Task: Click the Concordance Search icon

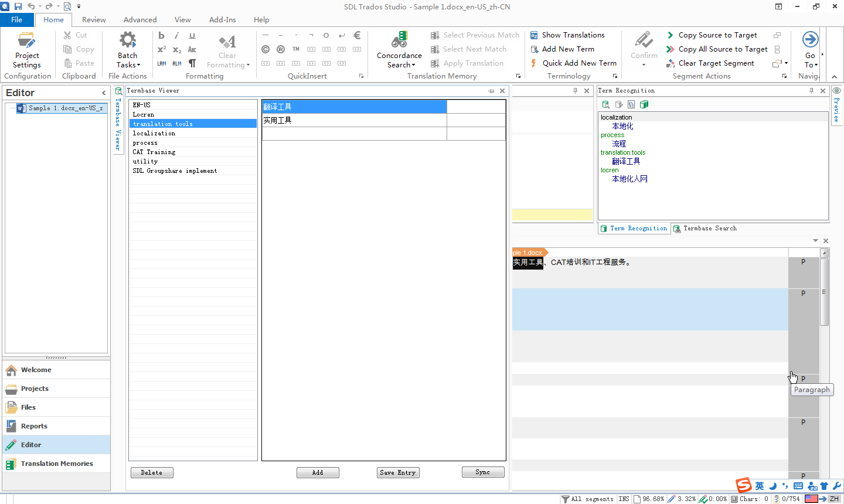Action: pyautogui.click(x=399, y=40)
